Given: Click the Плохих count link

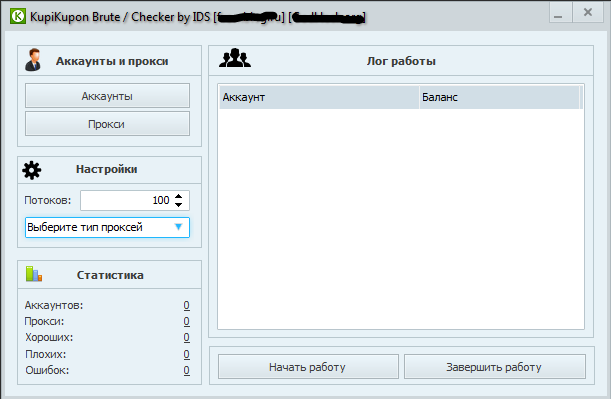Looking at the screenshot, I should [187, 354].
